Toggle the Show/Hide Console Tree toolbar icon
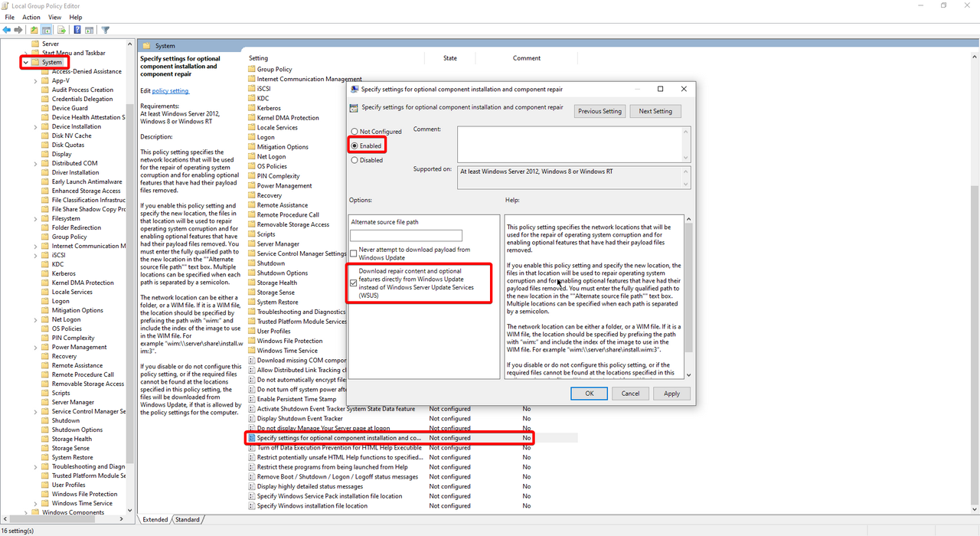This screenshot has height=536, width=980. pyautogui.click(x=47, y=30)
